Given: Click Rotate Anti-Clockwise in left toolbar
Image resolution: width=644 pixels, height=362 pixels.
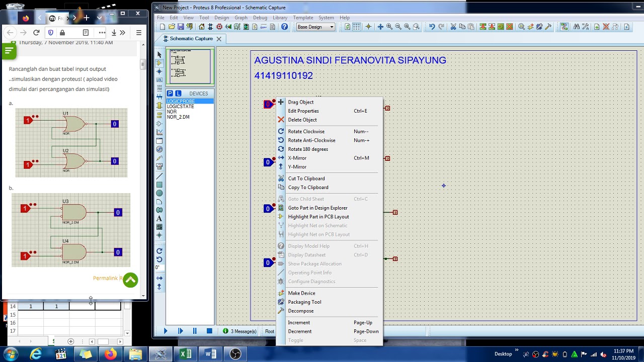Looking at the screenshot, I should (159, 259).
